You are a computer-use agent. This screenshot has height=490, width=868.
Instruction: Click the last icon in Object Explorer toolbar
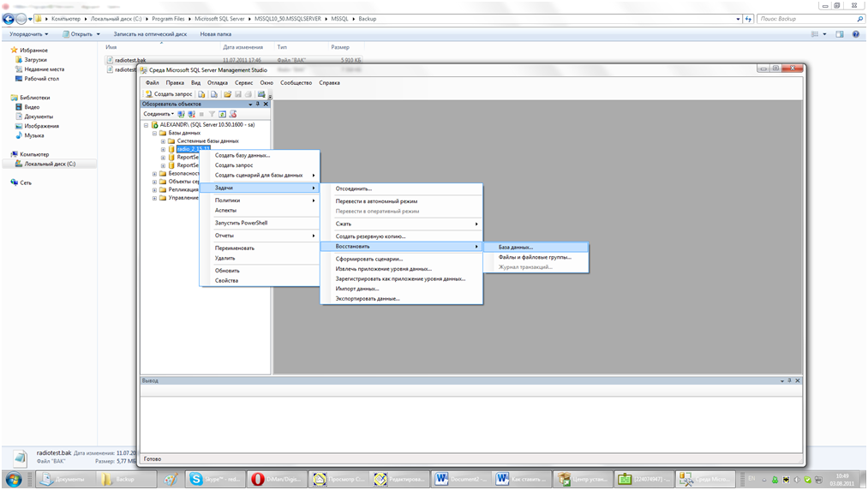pyautogui.click(x=233, y=114)
